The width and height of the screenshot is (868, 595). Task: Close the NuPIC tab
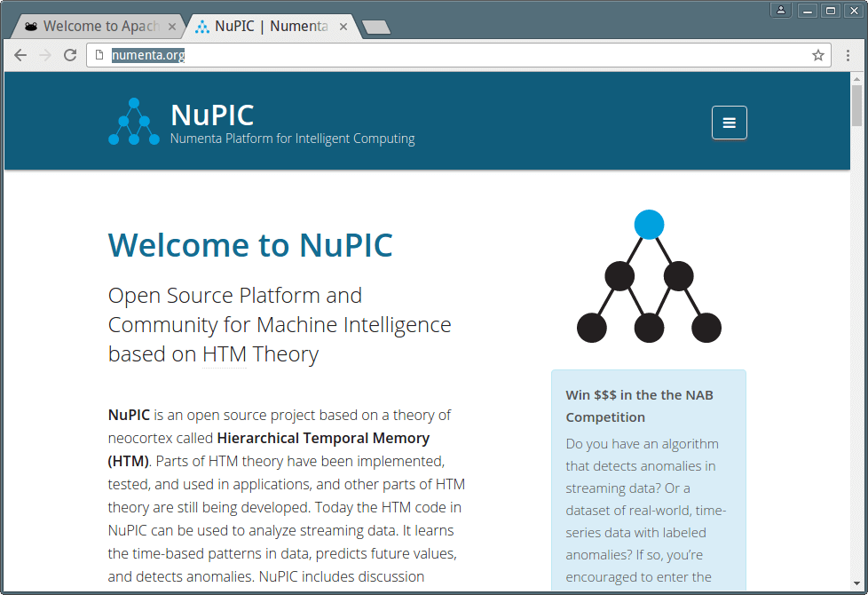coord(343,27)
